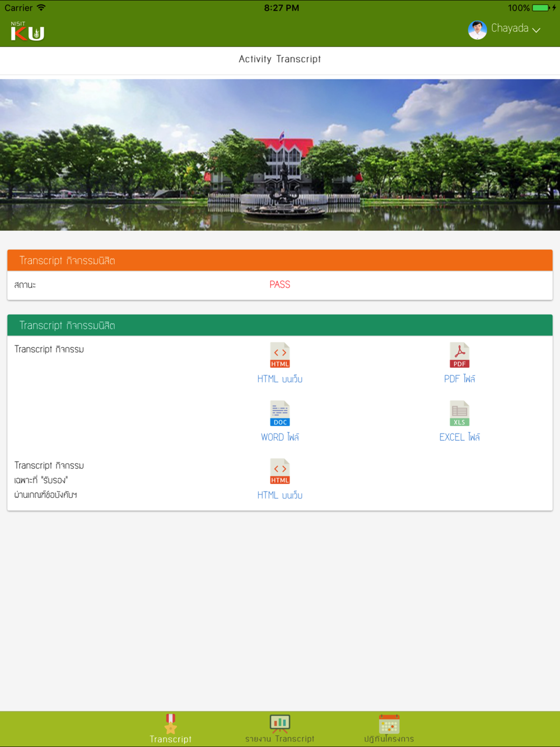This screenshot has width=560, height=747.
Task: Open the Chayada profile avatar
Action: point(477,30)
